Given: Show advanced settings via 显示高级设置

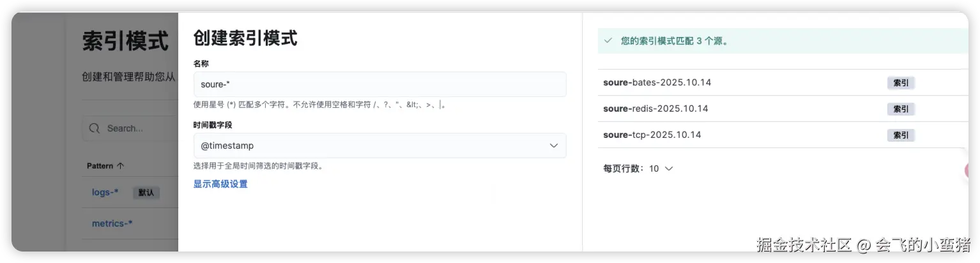Looking at the screenshot, I should coord(220,184).
